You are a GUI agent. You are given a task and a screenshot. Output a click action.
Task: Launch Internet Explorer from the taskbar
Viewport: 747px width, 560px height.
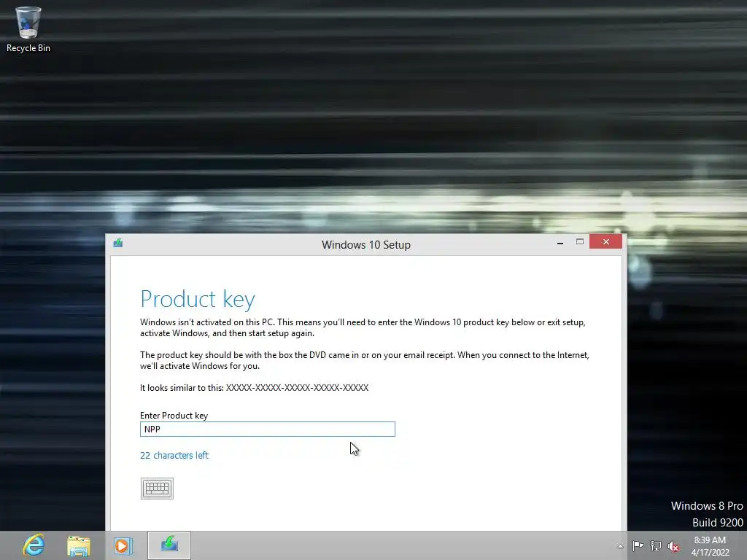click(x=34, y=545)
